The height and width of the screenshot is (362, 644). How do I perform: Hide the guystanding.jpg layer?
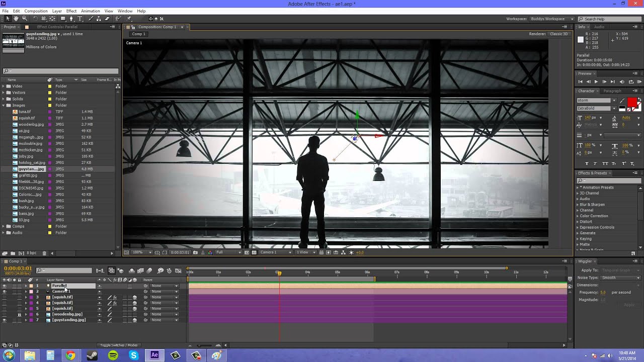click(5, 320)
